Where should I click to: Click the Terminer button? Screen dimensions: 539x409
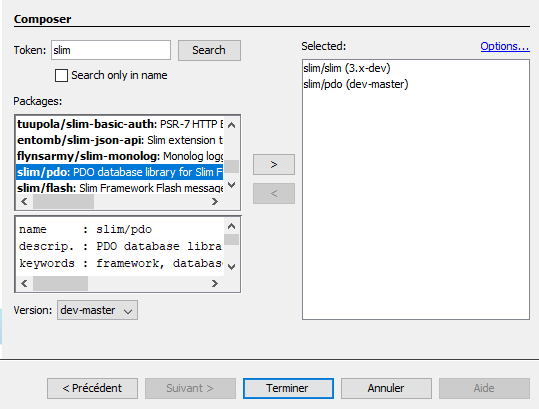[x=288, y=388]
